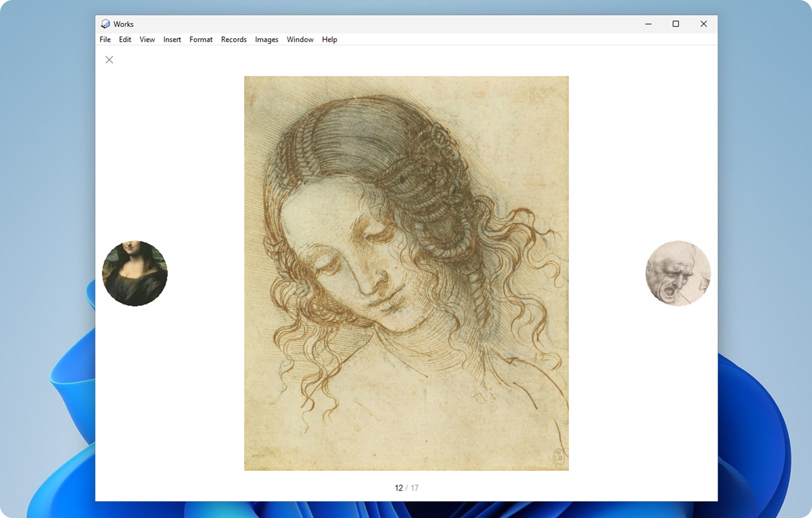The image size is (812, 518).
Task: Open the Records menu
Action: (x=234, y=40)
